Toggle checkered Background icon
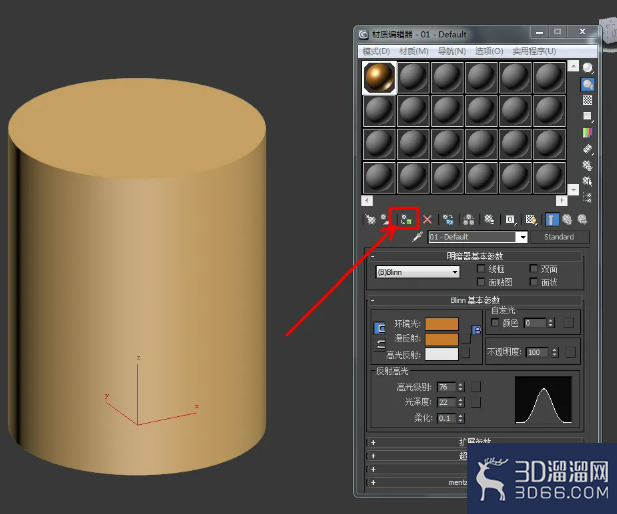 click(x=587, y=100)
